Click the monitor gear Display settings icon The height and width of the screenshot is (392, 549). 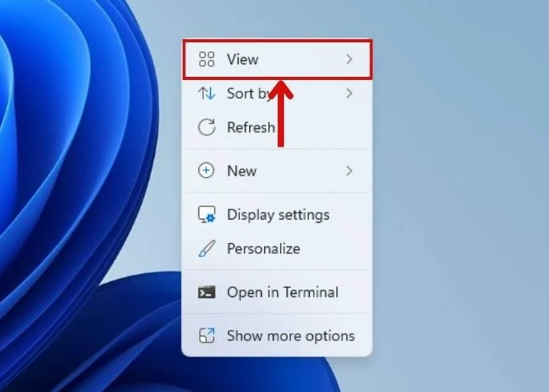tap(206, 215)
